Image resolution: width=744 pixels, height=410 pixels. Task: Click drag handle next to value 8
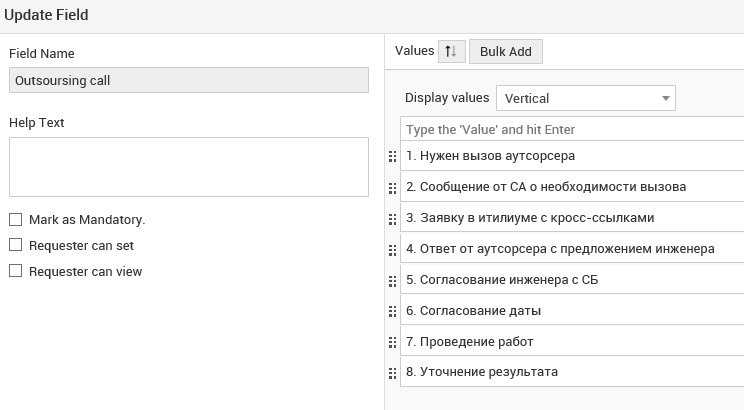[x=392, y=373]
